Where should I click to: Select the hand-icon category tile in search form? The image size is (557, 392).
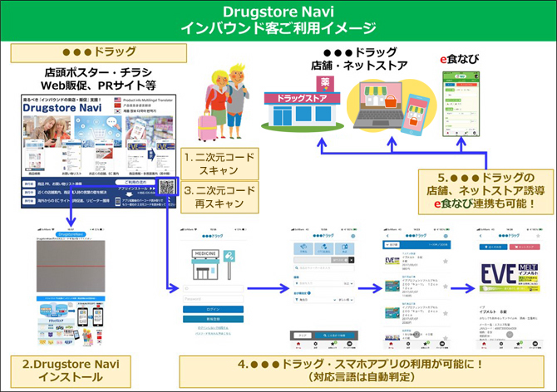(303, 248)
